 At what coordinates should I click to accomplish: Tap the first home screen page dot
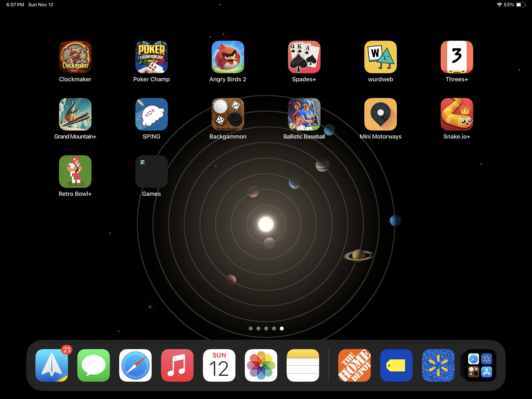[x=250, y=328]
